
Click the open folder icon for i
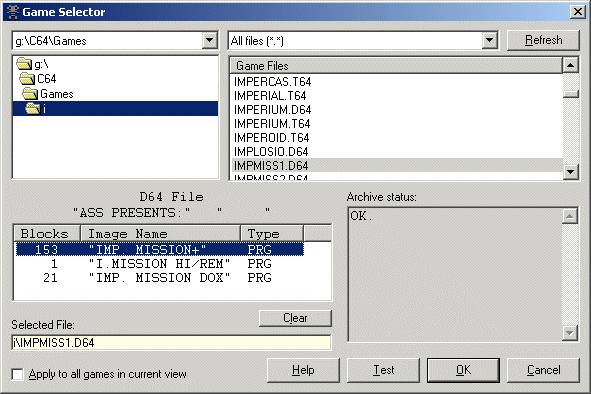click(33, 109)
